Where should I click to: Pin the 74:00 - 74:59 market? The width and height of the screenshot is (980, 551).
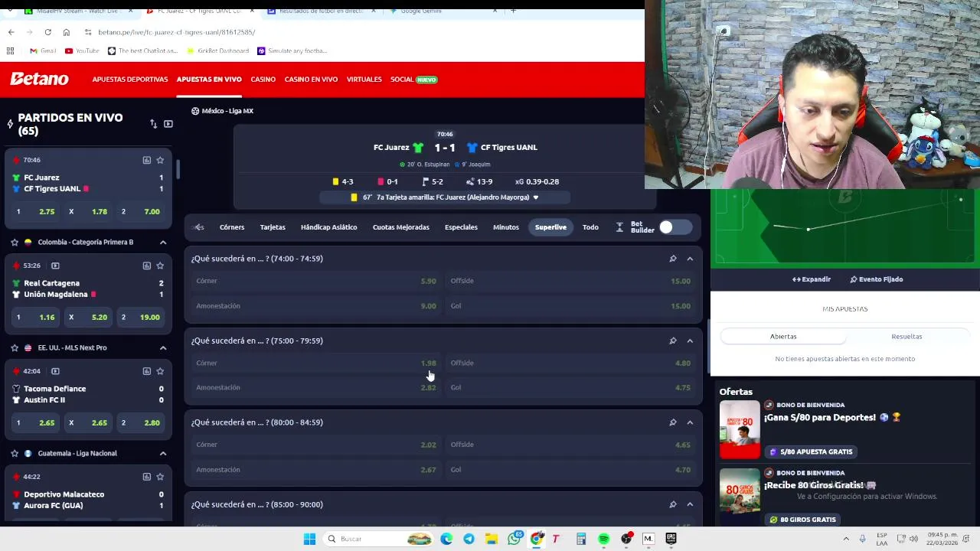pyautogui.click(x=673, y=259)
